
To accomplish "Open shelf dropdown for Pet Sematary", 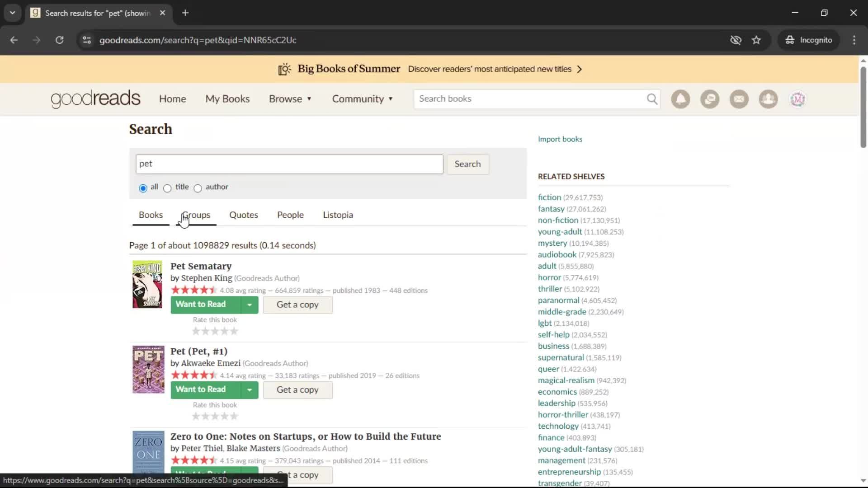I will click(x=250, y=305).
